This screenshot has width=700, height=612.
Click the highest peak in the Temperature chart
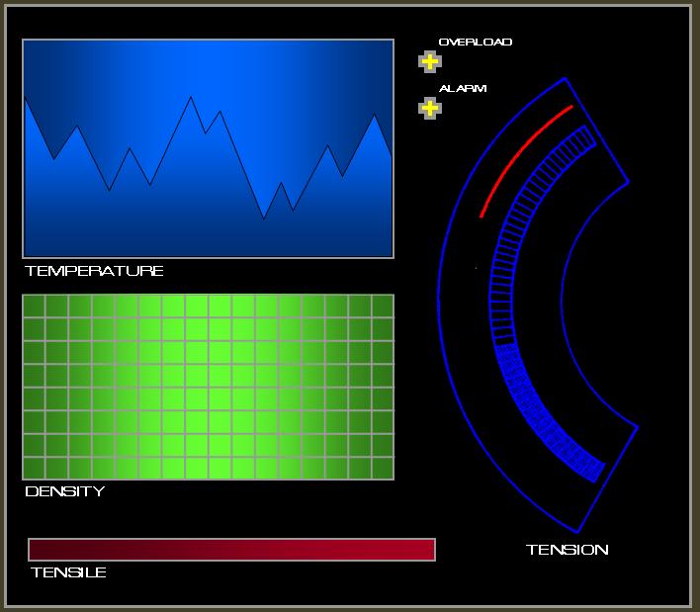(x=190, y=97)
